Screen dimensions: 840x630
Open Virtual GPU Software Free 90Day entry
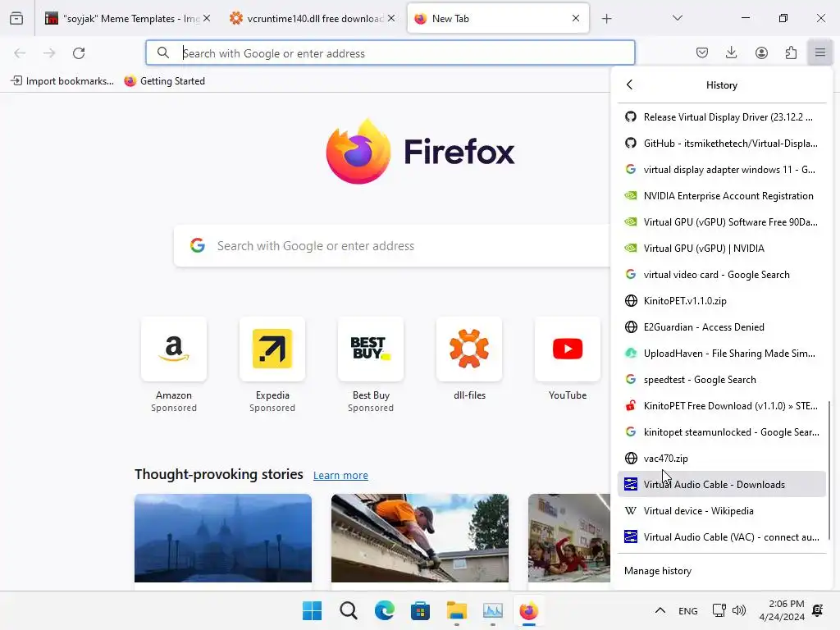(x=722, y=221)
